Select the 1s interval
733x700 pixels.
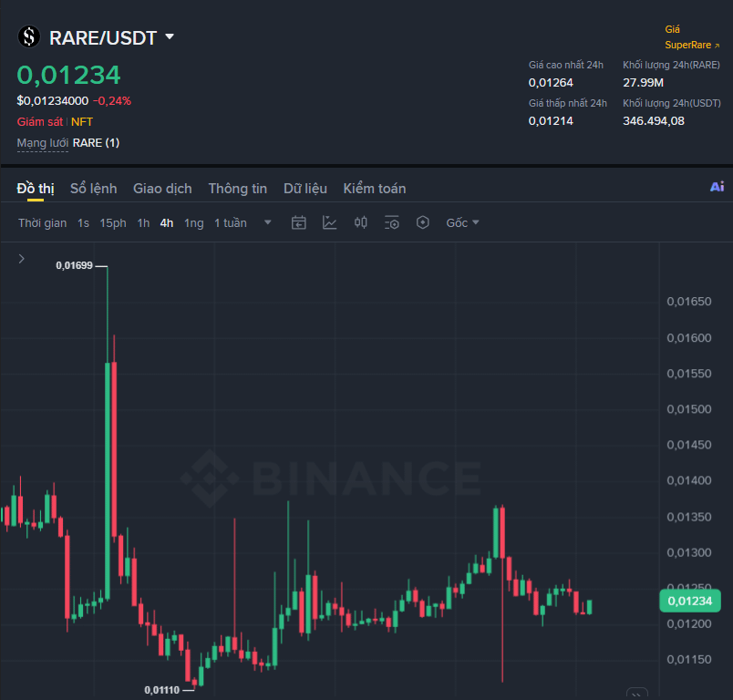coord(83,223)
